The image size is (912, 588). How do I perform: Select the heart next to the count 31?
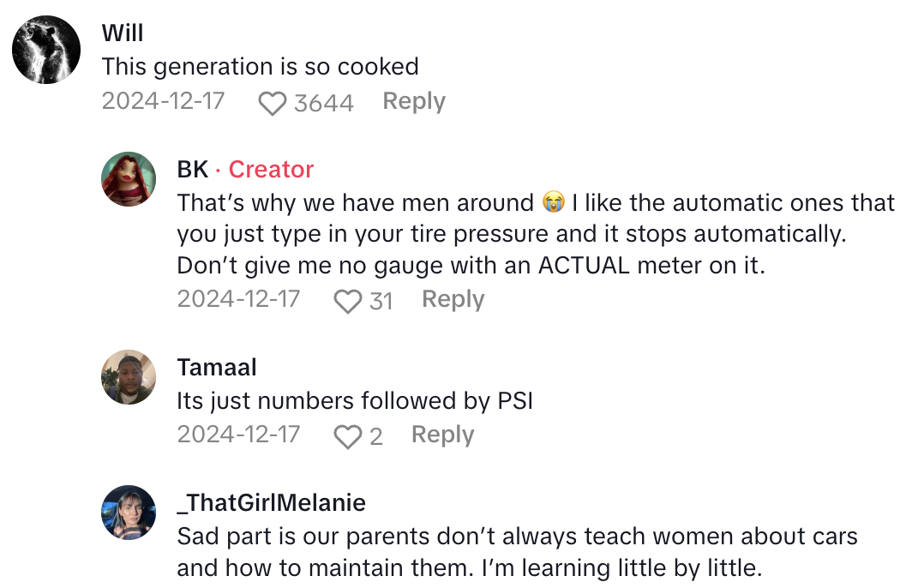[346, 299]
